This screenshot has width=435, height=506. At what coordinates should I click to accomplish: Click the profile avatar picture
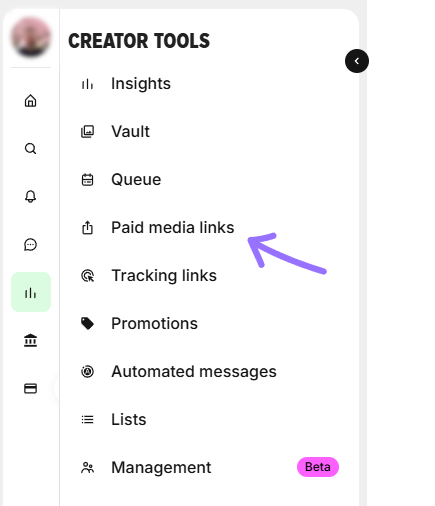pos(31,37)
